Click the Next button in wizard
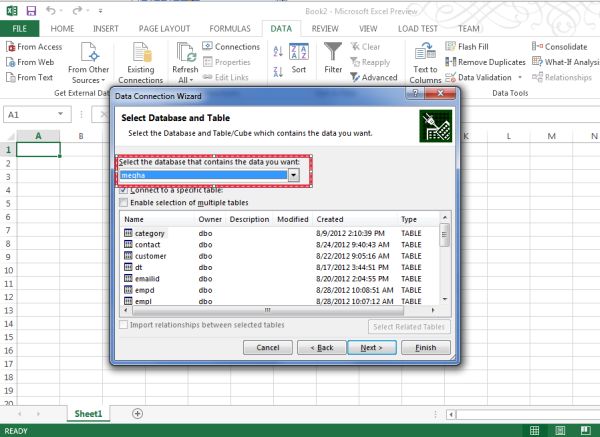The width and height of the screenshot is (600, 437). point(372,347)
